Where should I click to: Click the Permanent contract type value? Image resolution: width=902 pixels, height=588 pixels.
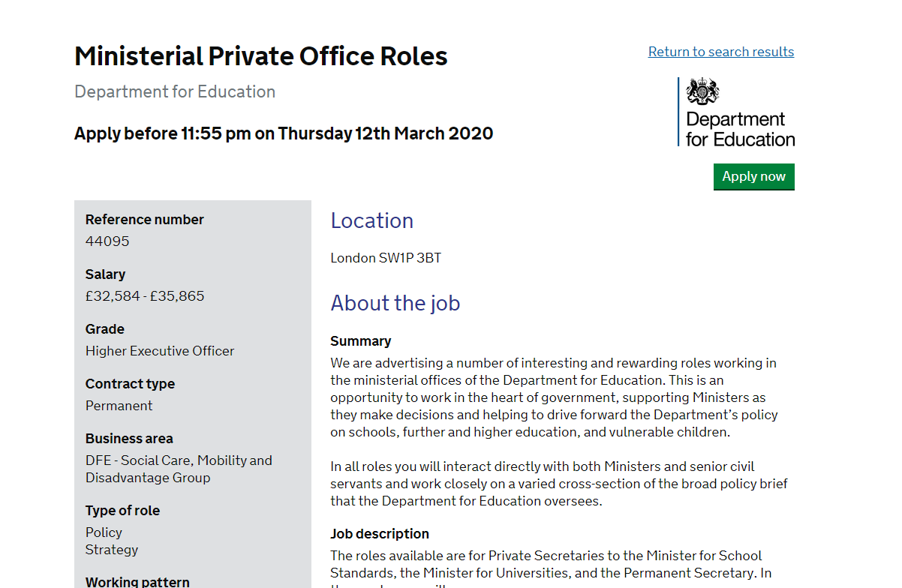tap(119, 406)
